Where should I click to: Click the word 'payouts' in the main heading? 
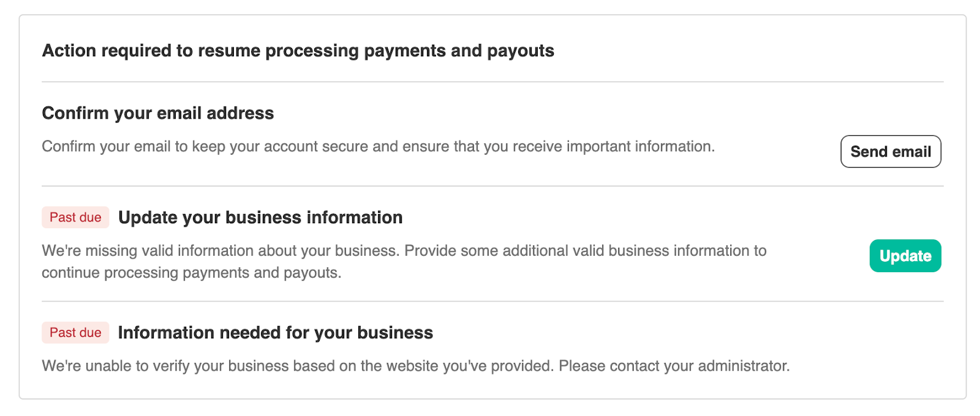click(520, 51)
